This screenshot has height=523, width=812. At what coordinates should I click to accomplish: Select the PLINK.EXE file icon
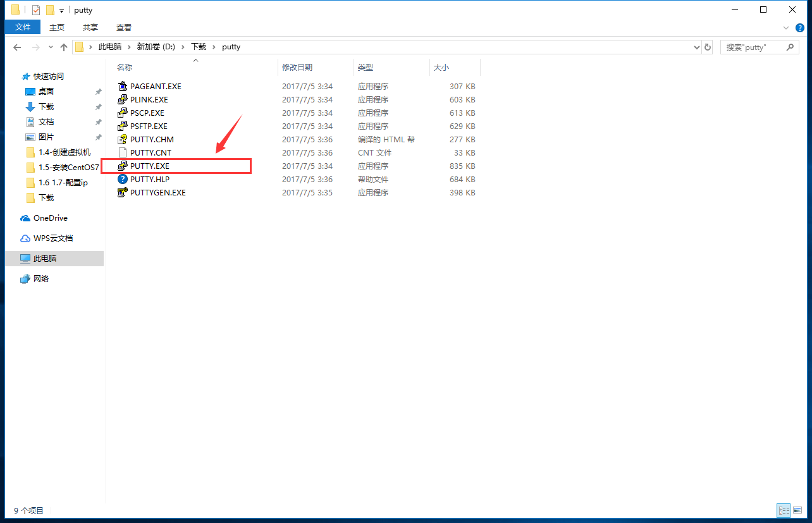123,99
